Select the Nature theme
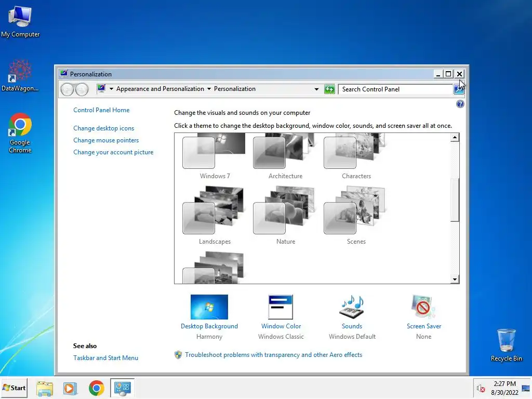532x399 pixels. [285, 215]
